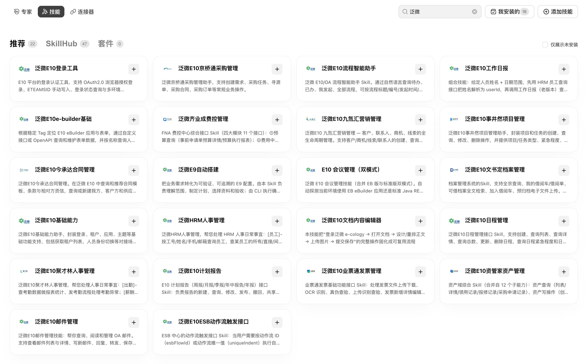Click the 泛微齐业成费控管理 description text

click(x=220, y=136)
